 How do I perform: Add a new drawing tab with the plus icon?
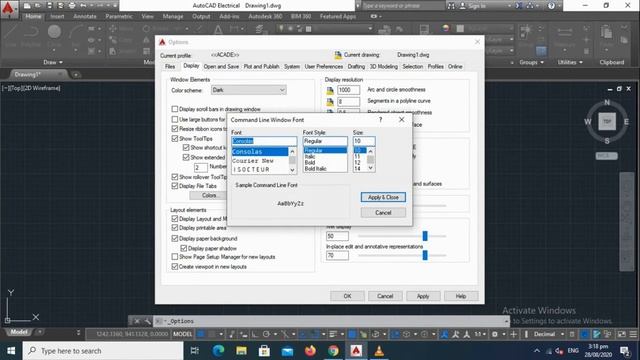click(76, 75)
